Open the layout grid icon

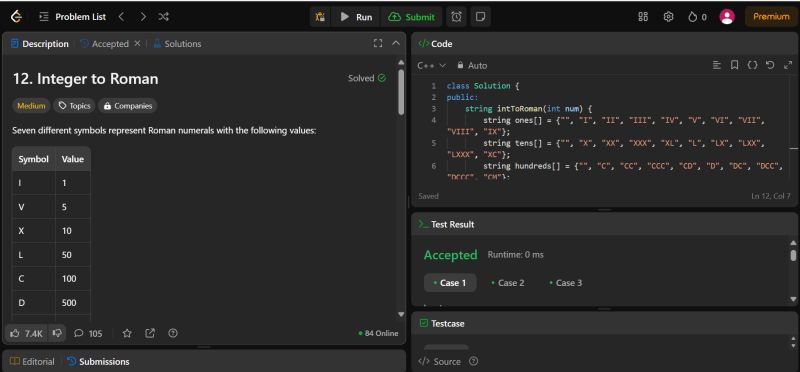click(x=643, y=17)
